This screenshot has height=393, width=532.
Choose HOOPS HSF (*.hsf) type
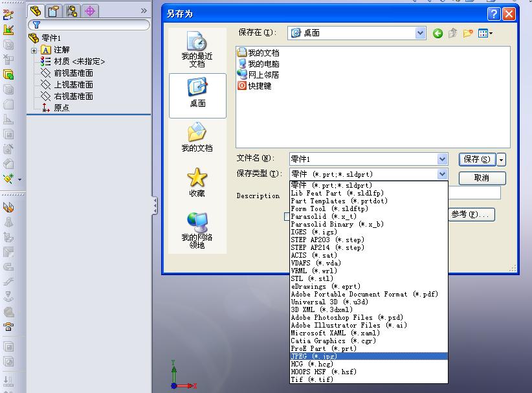pos(369,372)
